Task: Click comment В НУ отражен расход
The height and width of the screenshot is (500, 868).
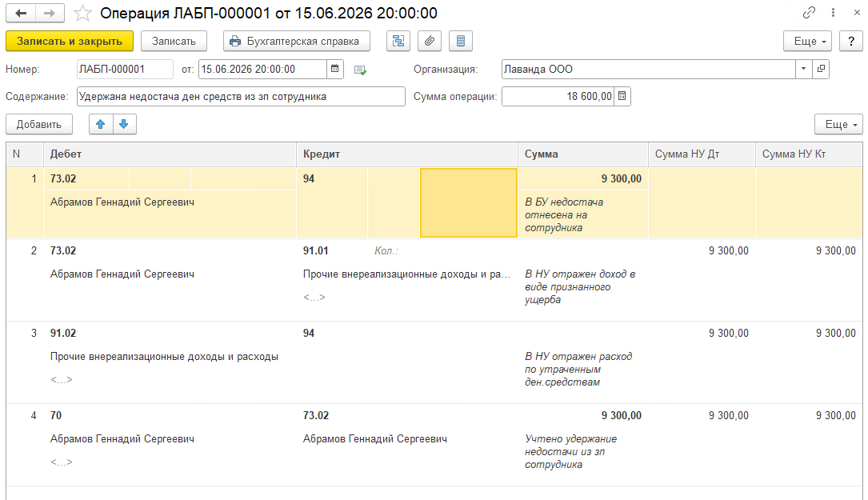Action: pos(578,370)
